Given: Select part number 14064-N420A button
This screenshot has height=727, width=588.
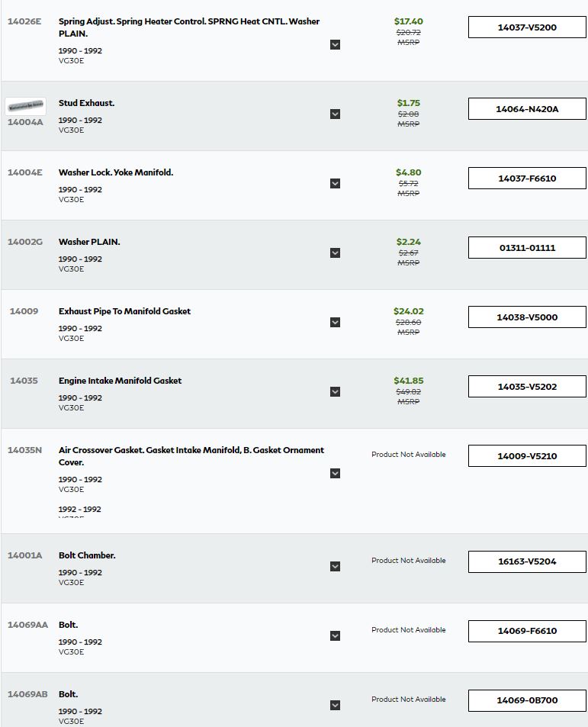Looking at the screenshot, I should [527, 109].
